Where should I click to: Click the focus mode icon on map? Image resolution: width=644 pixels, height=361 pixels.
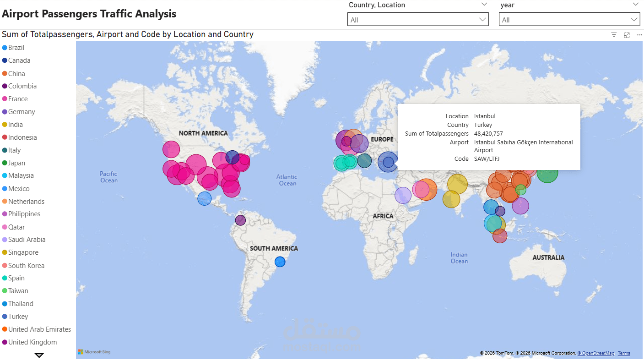[627, 35]
